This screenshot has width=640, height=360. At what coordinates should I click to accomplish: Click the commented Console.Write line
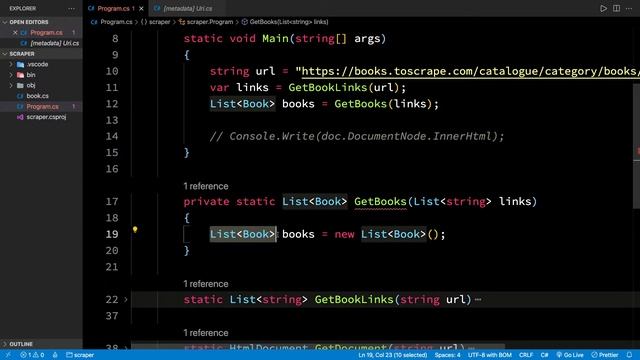[357, 136]
